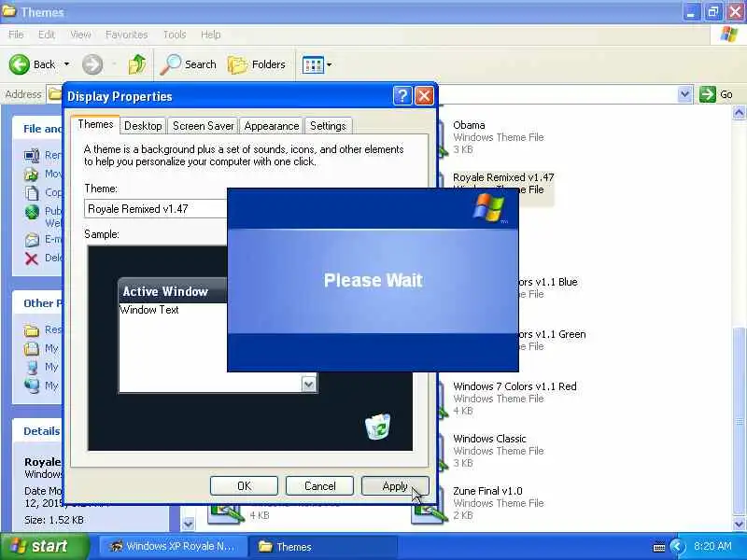Image resolution: width=747 pixels, height=560 pixels.
Task: Click the My Network Places icon
Action: [x=32, y=385]
